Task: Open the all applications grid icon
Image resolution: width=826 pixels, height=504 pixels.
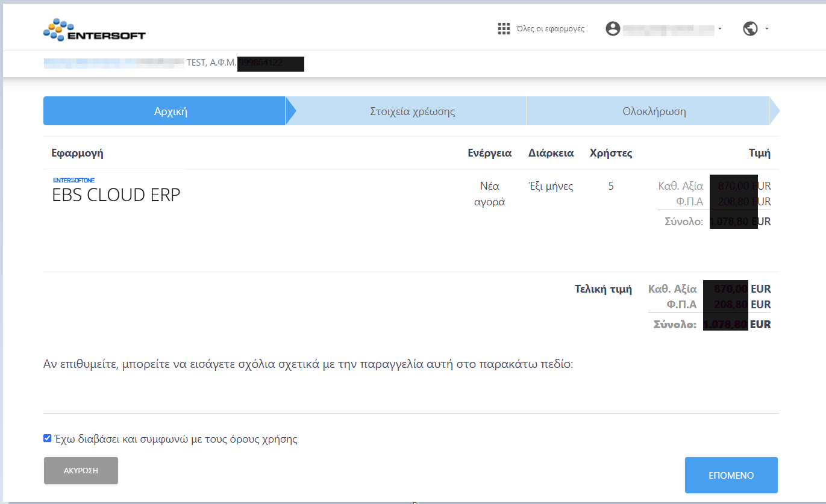Action: point(504,29)
